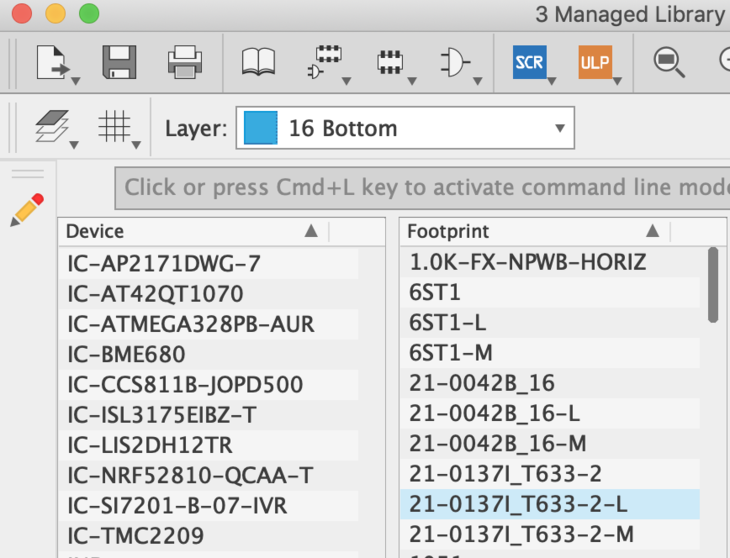730x558 pixels.
Task: Select device IC-BME680
Action: [x=208, y=354]
